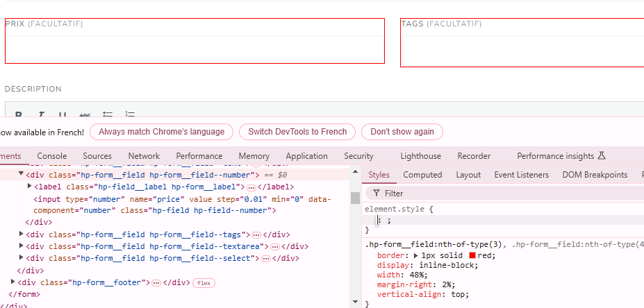Click the .hp-form__field:nth-of-type(3) selector
This screenshot has width=644, height=308.
[434, 245]
